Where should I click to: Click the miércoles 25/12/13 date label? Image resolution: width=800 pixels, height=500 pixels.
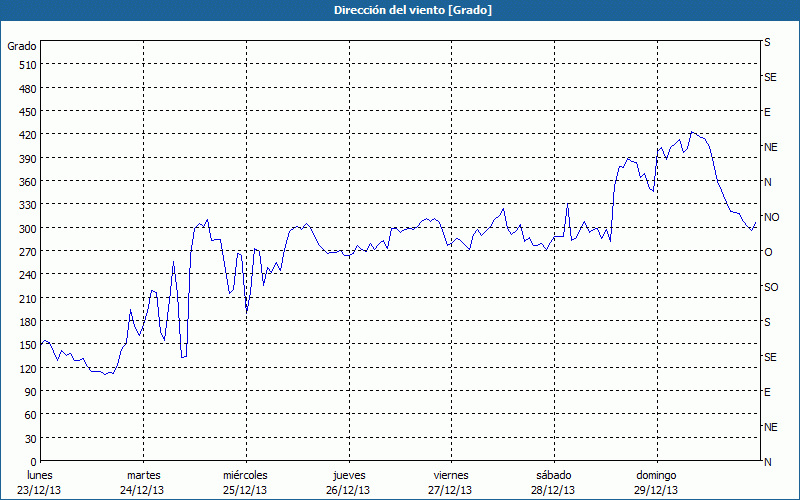[245, 482]
